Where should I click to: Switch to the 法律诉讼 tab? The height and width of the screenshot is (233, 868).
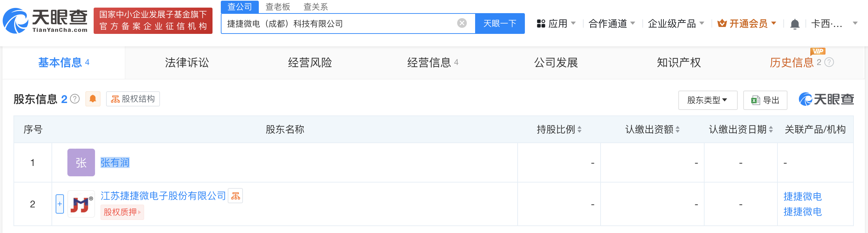coord(187,63)
